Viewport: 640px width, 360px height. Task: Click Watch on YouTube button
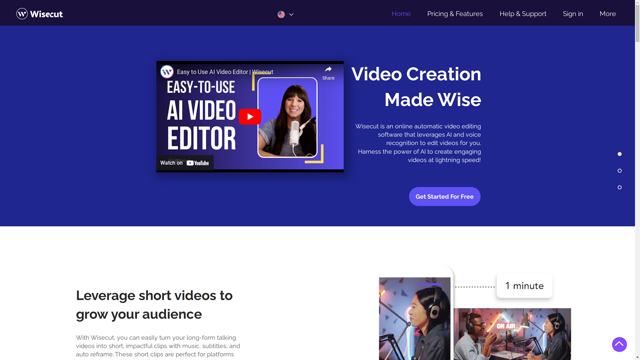click(184, 163)
